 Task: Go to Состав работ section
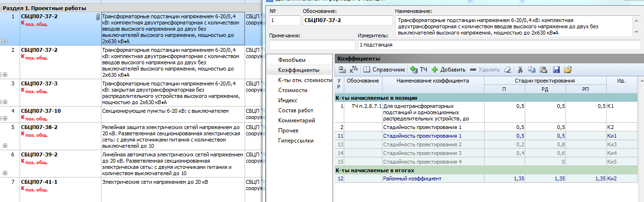295,110
